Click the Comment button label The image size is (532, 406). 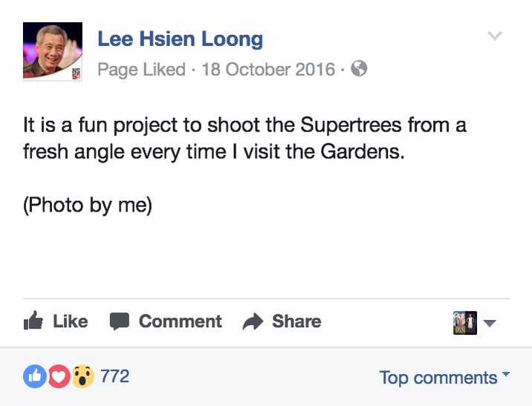pos(180,321)
